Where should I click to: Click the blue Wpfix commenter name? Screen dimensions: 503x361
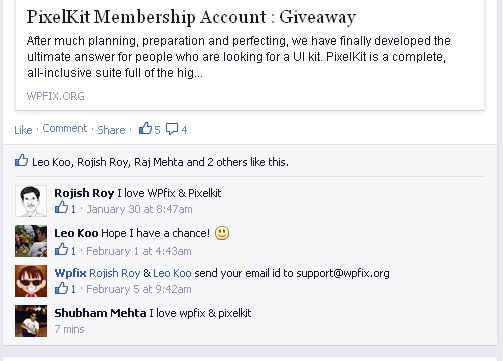pyautogui.click(x=70, y=273)
